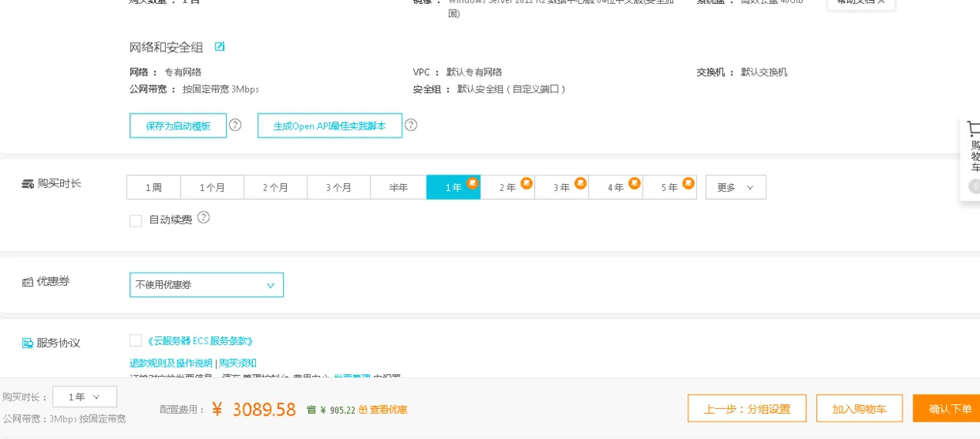Click 生成Open API最佳实践脚本 button
Screen dimensions: 980x439
coord(330,126)
